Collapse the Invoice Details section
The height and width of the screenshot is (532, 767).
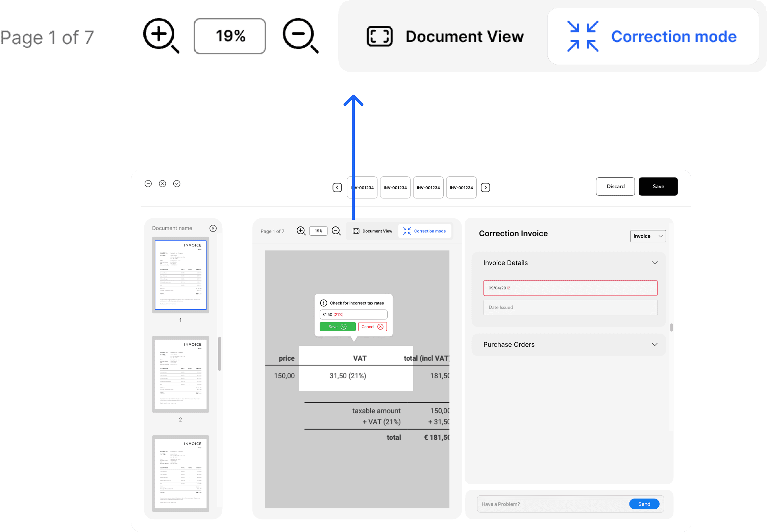(x=654, y=263)
